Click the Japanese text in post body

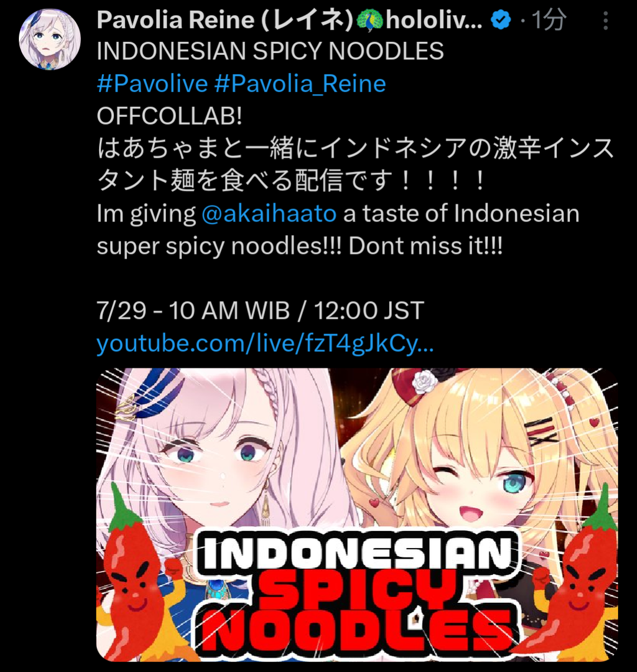click(x=355, y=165)
